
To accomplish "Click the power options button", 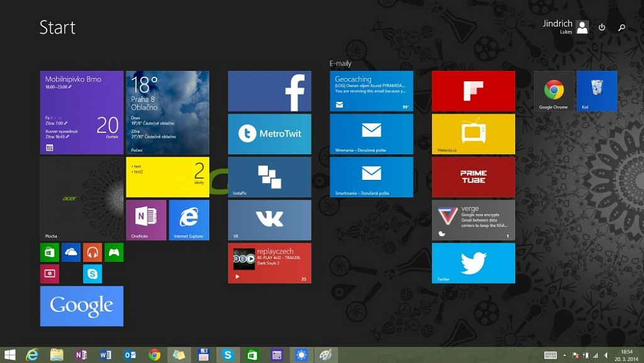I will click(602, 27).
